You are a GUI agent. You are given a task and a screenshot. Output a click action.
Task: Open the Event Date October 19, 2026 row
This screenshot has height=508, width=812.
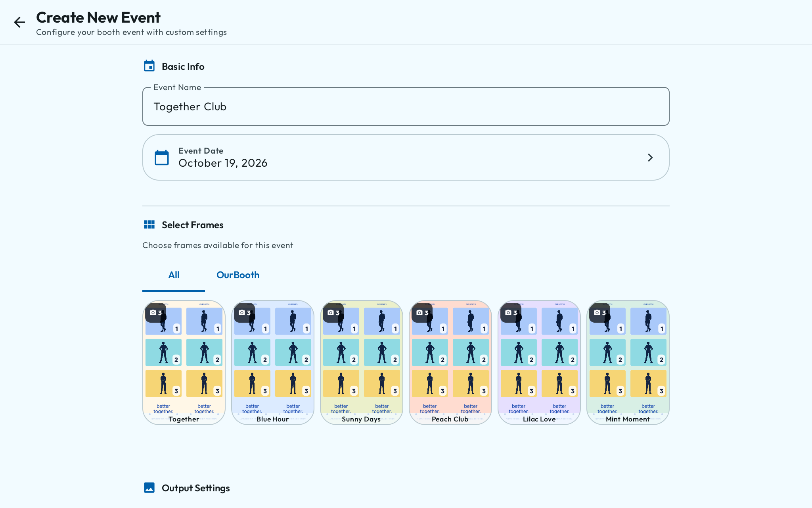(x=406, y=158)
